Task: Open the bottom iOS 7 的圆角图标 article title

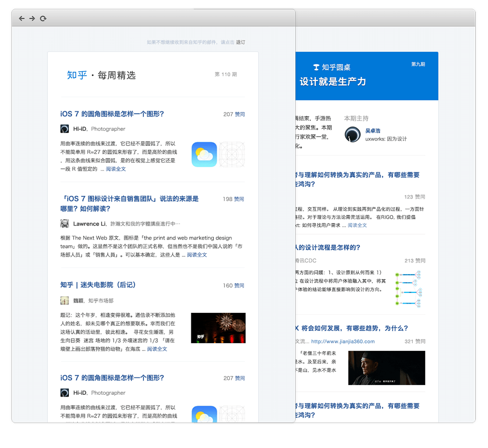Action: point(112,378)
